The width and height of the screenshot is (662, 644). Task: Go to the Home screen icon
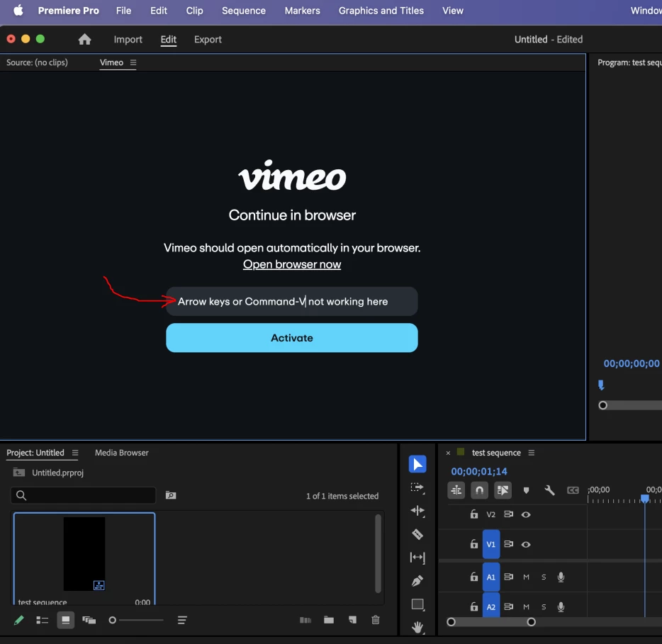(84, 39)
